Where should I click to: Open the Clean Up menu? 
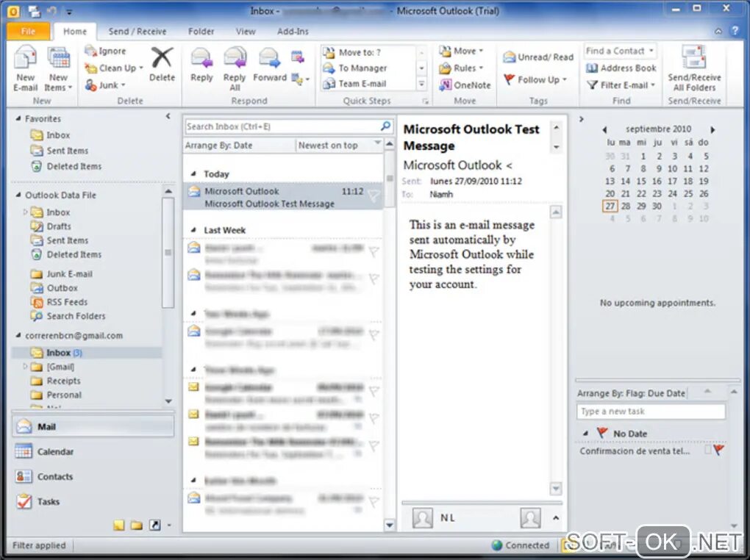click(x=114, y=68)
